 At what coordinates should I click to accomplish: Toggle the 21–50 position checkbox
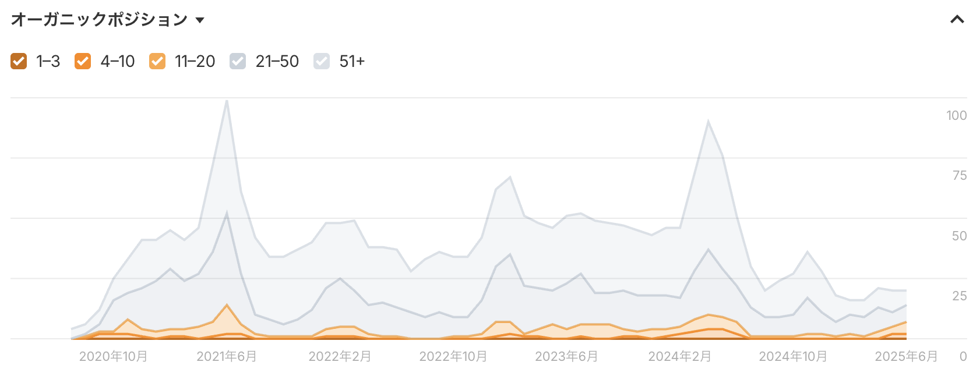pyautogui.click(x=238, y=61)
